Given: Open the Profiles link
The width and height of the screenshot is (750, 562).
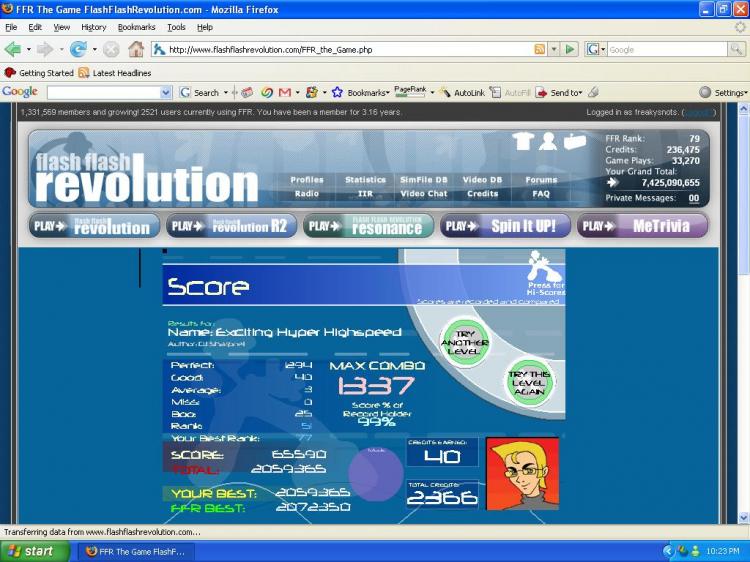Looking at the screenshot, I should (307, 180).
